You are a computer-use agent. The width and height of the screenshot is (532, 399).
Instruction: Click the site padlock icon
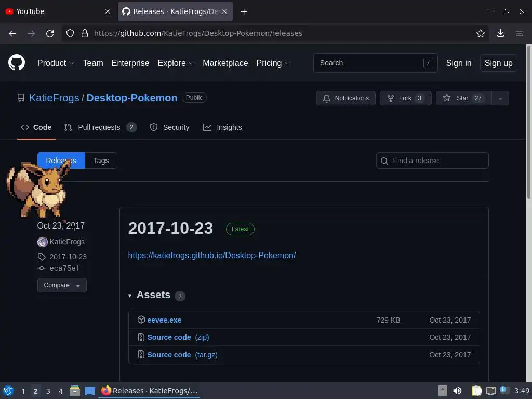pos(85,33)
